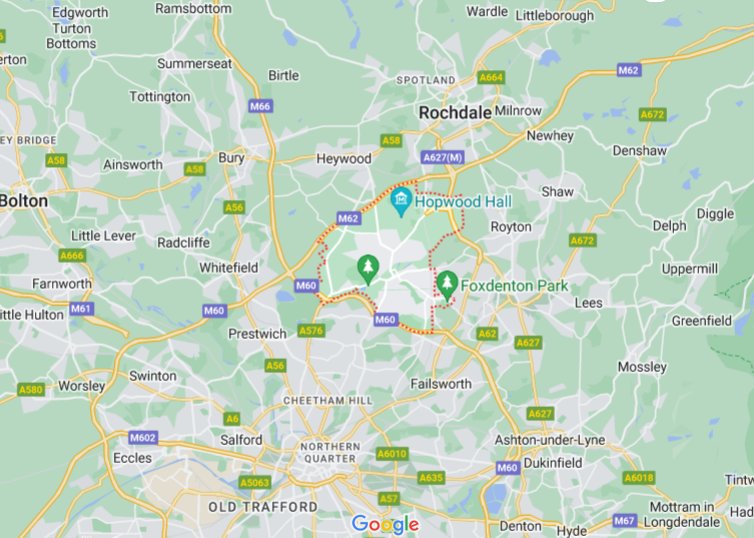Select the A664 road badge near Rochdale
Screen dimensions: 754x538
(x=491, y=77)
